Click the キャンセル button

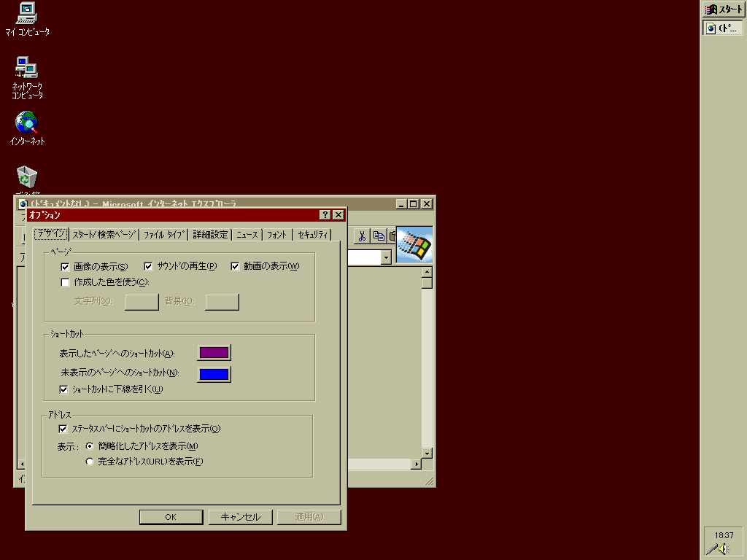(x=240, y=517)
